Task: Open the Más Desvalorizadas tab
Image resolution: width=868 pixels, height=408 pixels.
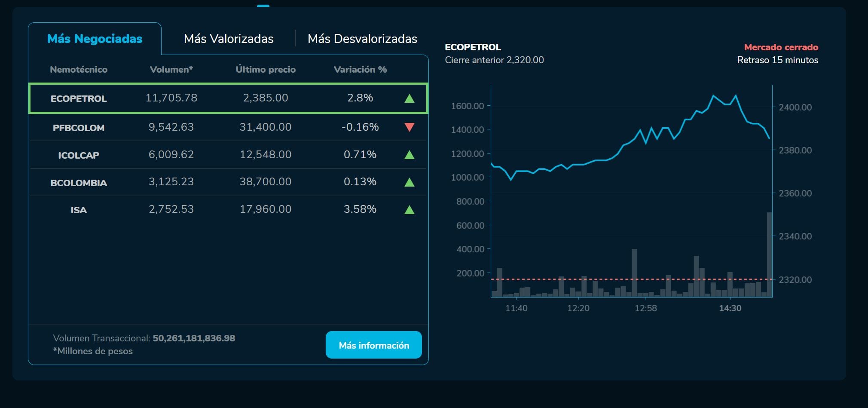Action: pyautogui.click(x=362, y=39)
